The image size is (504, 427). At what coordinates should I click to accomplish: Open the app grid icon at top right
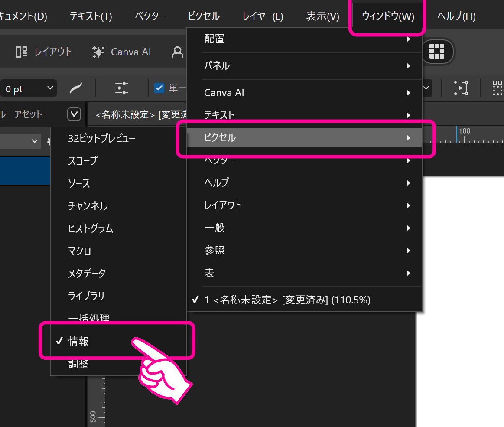pyautogui.click(x=438, y=52)
